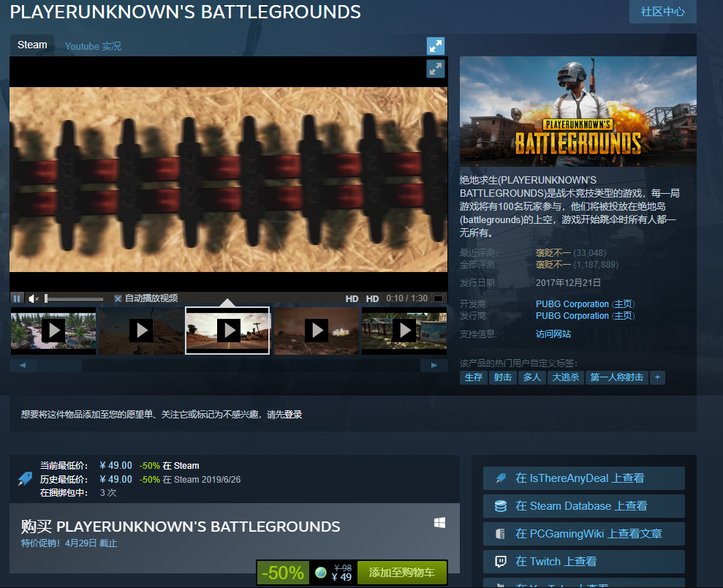The width and height of the screenshot is (723, 588).
Task: Open all reviews 褒贬不一 (1,187,889)
Action: (x=577, y=265)
